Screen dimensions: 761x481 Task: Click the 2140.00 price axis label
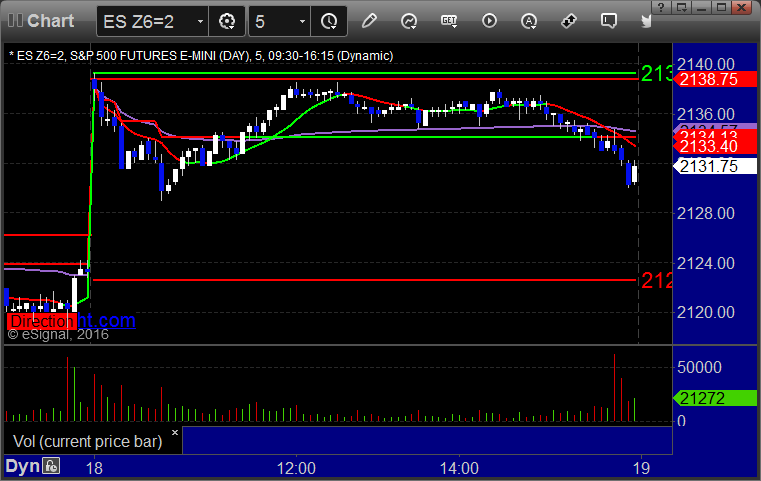[706, 64]
